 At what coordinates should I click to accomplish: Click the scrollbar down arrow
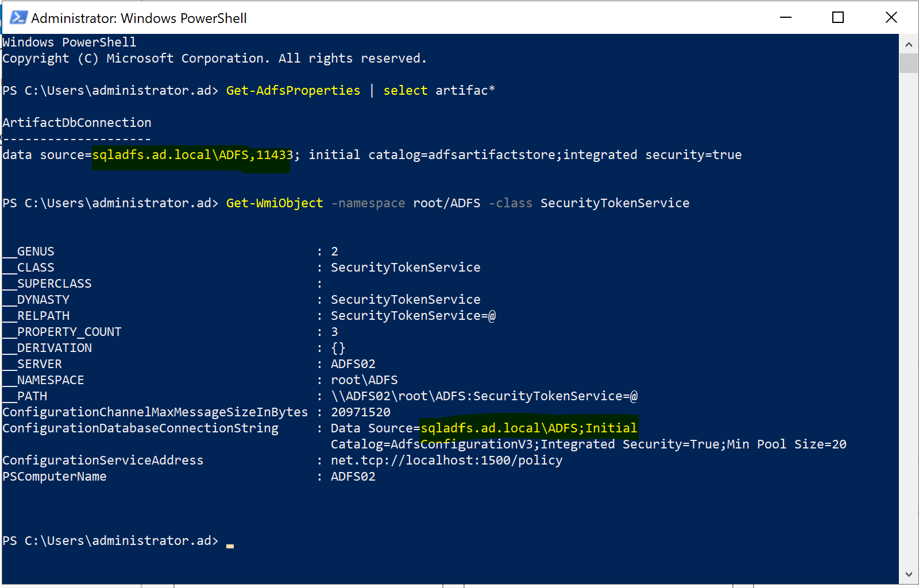(909, 574)
